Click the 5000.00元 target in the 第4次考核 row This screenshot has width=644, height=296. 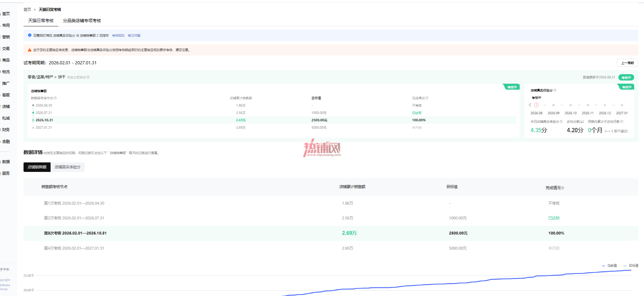(458, 248)
